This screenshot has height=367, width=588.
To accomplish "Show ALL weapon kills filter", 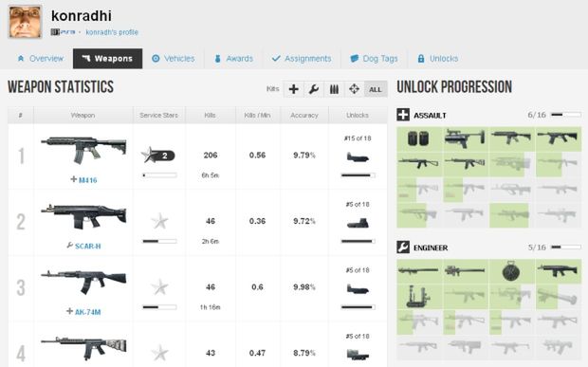I will pyautogui.click(x=376, y=89).
